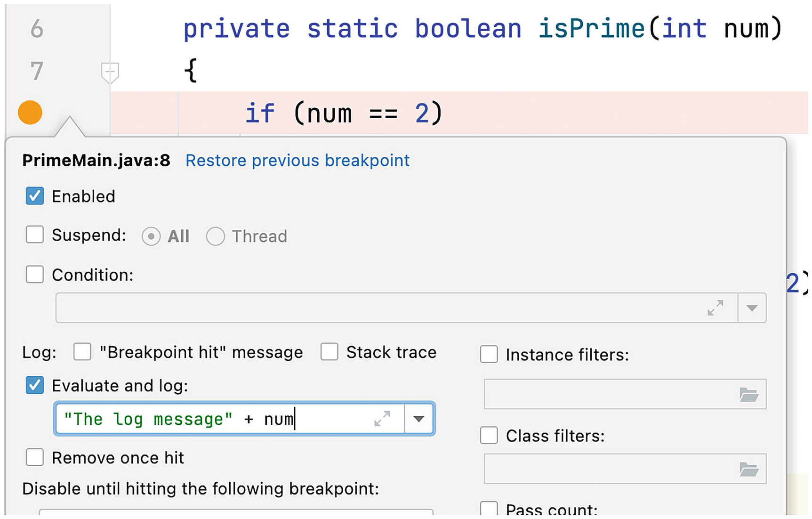
Task: Open the Evaluate and log history dropdown
Action: coord(419,418)
